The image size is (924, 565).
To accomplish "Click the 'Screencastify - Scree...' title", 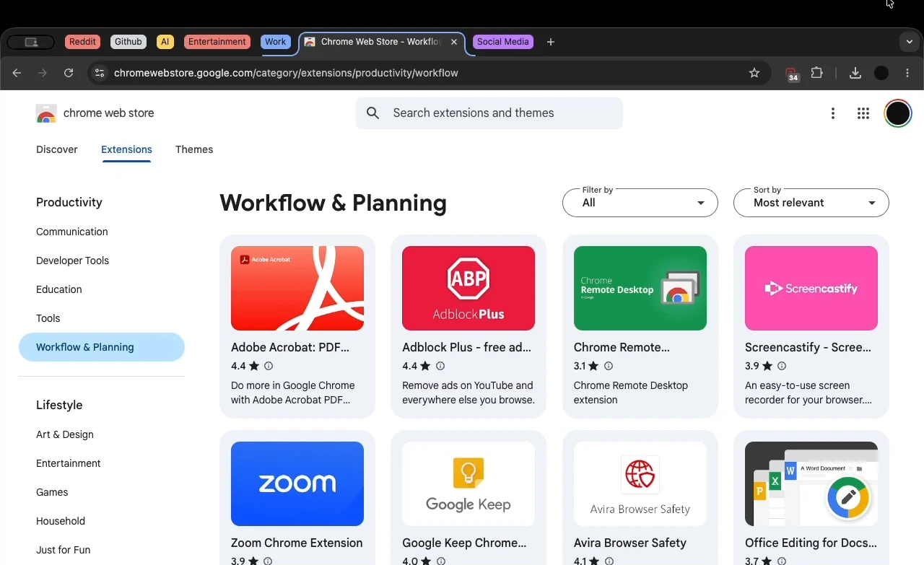I will coord(808,347).
